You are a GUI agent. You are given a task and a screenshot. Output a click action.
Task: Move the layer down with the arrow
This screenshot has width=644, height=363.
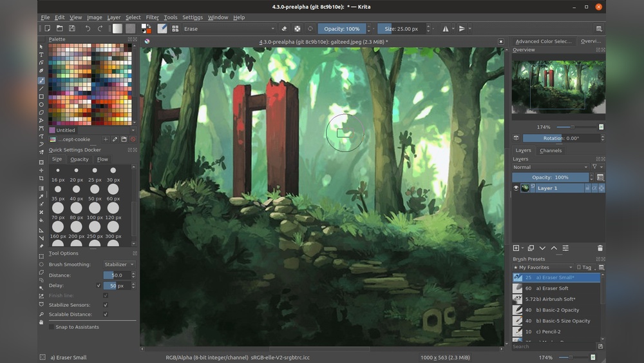(x=542, y=248)
